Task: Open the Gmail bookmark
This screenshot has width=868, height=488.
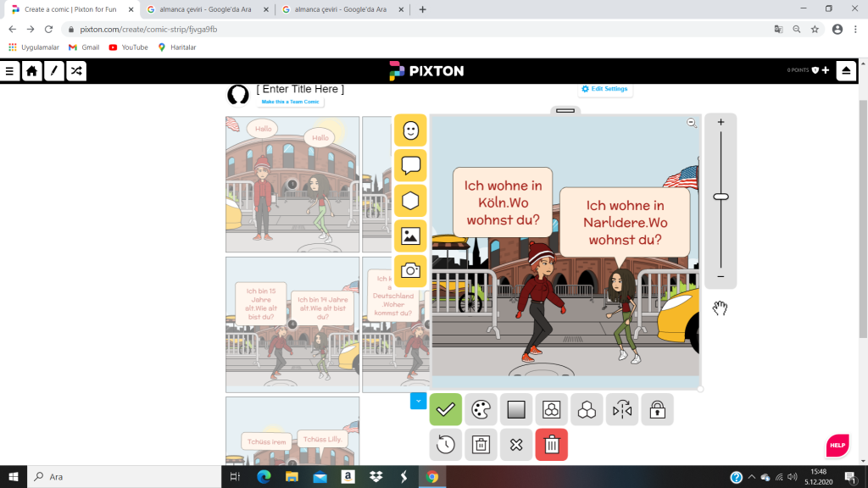Action: point(84,47)
